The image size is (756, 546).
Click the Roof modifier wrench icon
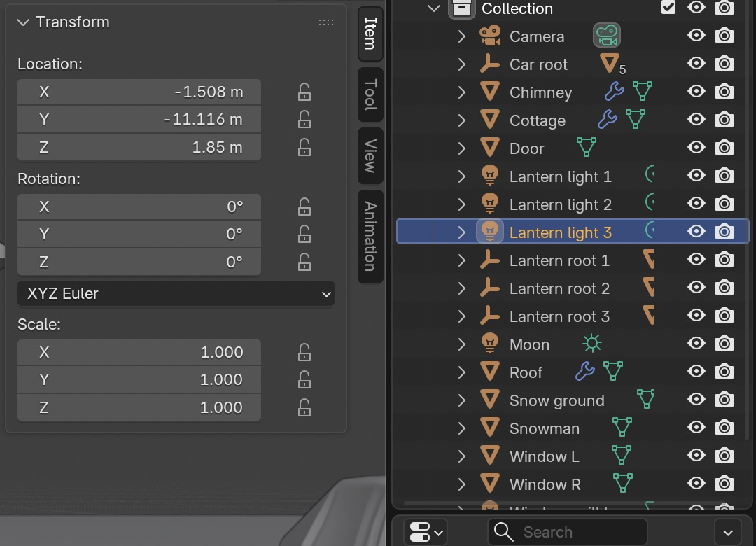click(x=584, y=371)
